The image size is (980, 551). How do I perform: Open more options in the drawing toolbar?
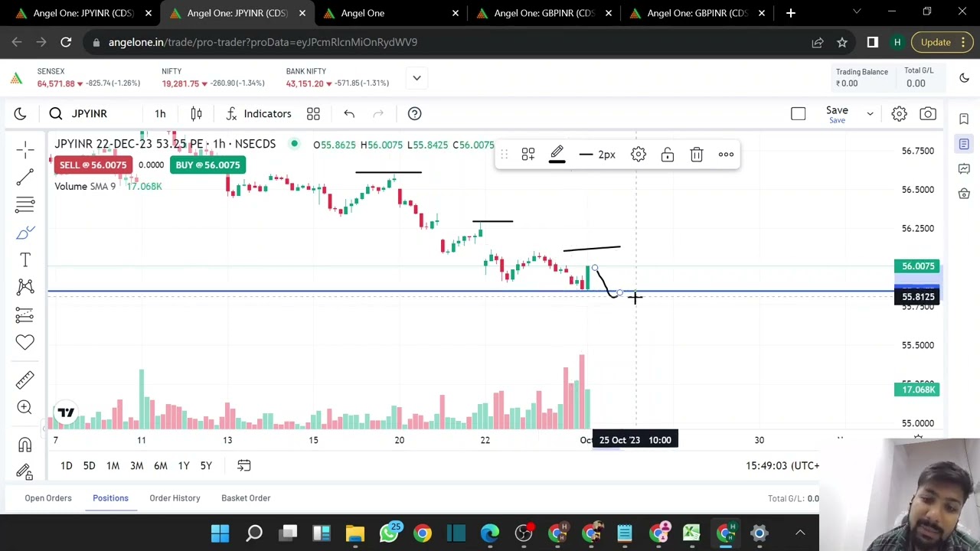click(726, 155)
